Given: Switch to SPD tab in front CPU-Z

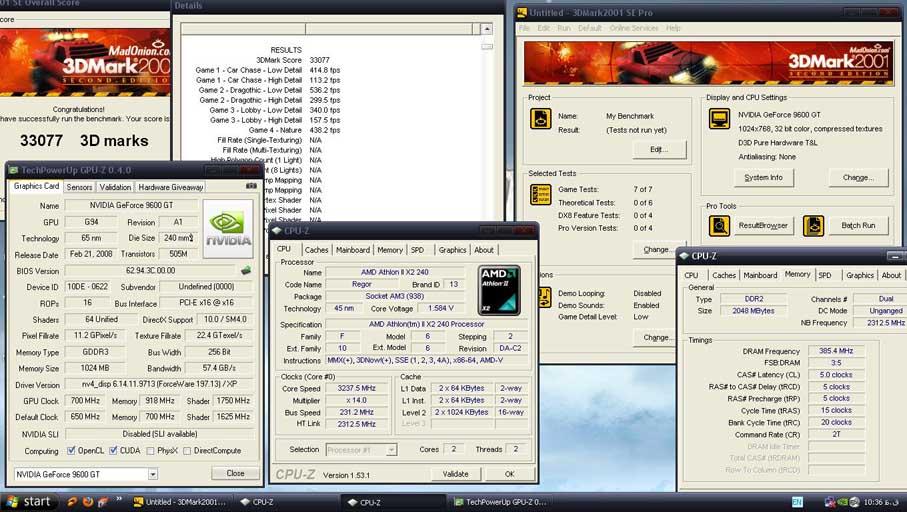Looking at the screenshot, I should 418,250.
